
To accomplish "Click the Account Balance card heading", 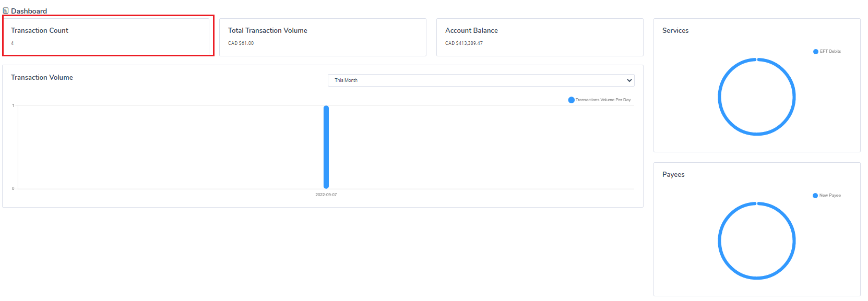I will (471, 30).
